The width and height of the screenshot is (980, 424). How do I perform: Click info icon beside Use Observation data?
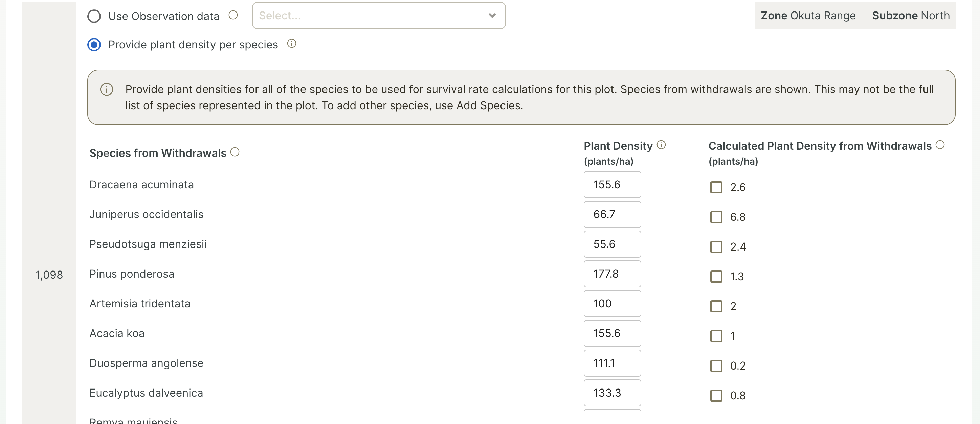pyautogui.click(x=233, y=15)
